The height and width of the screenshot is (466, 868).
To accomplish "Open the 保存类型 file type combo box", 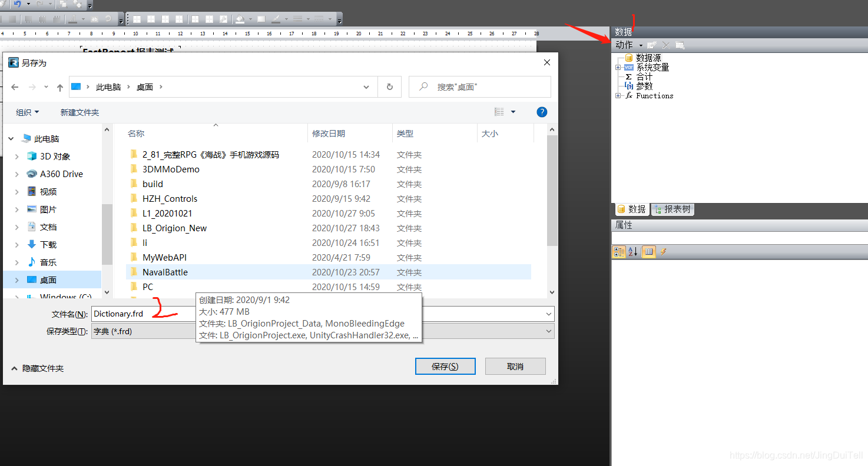I will click(323, 331).
